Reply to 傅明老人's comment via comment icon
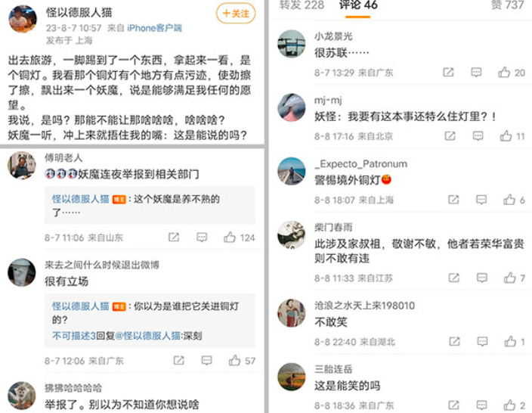The height and width of the screenshot is (413, 532). [202, 237]
